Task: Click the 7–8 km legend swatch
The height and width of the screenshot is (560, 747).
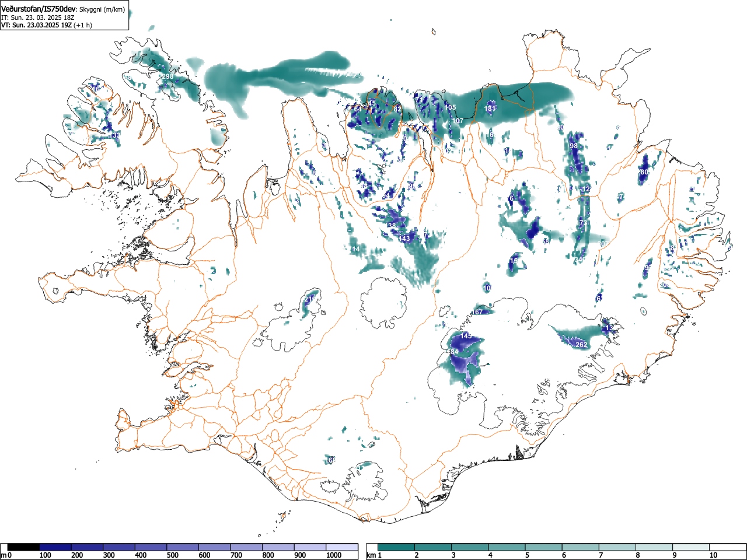Action: coord(617,547)
